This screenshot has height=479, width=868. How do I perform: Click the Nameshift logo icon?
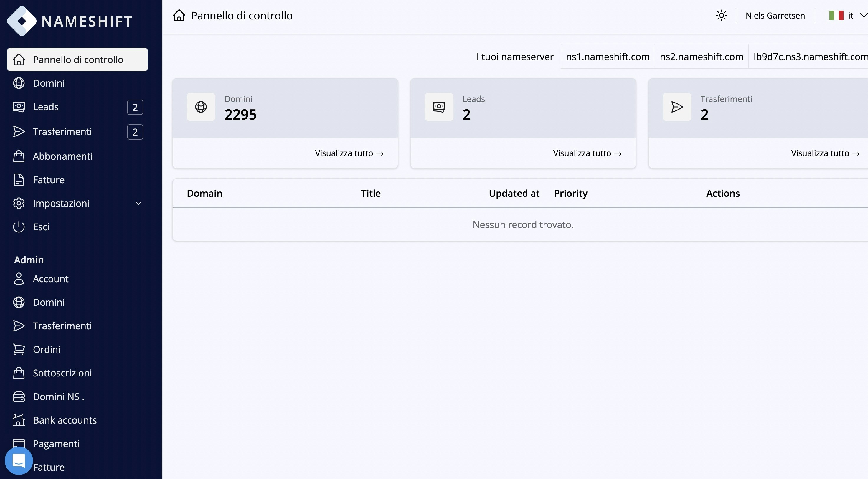(x=22, y=21)
